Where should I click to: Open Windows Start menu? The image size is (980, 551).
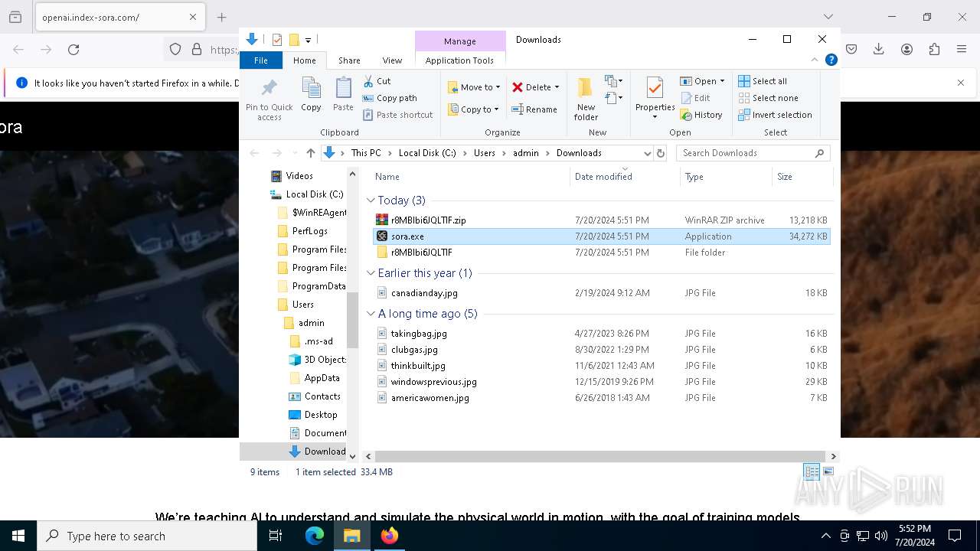point(18,536)
